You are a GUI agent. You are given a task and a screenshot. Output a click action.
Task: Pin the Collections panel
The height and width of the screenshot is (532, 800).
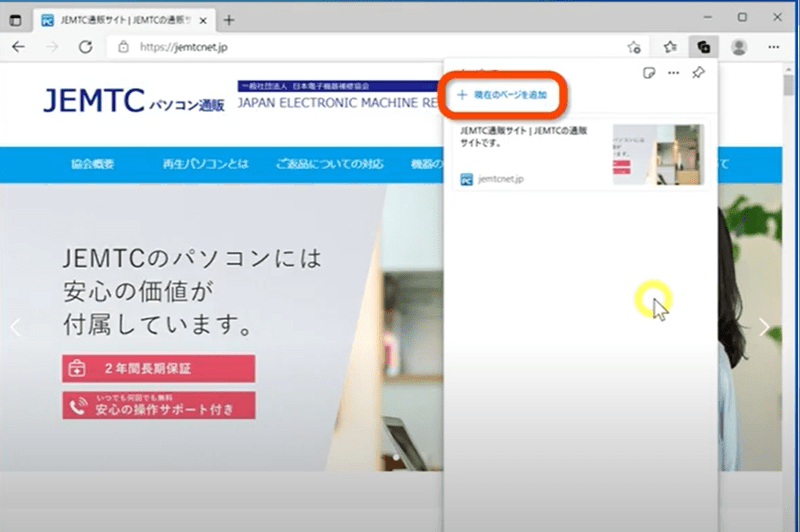coord(698,72)
